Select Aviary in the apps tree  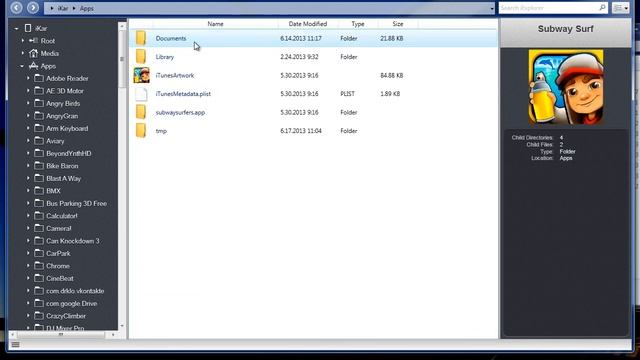(x=55, y=141)
